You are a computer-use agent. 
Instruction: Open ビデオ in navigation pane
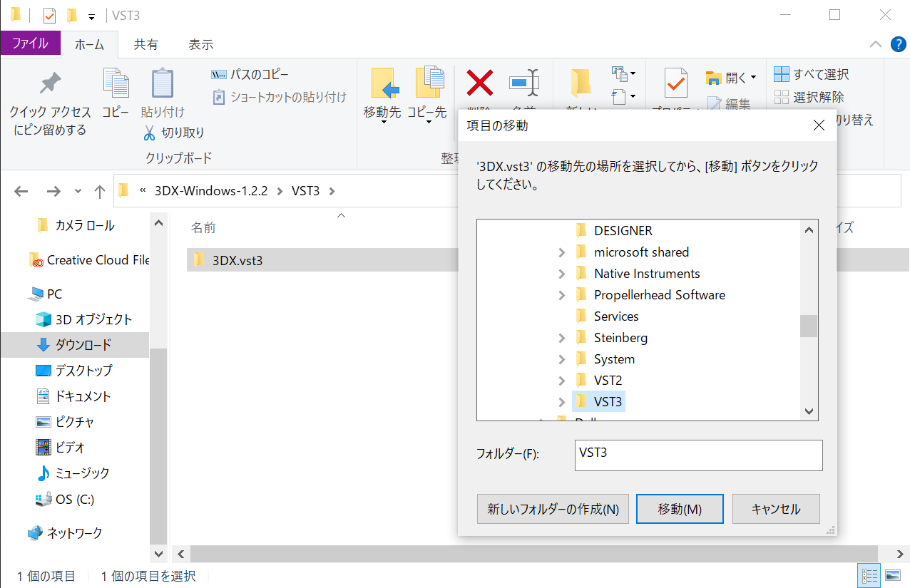(x=61, y=448)
